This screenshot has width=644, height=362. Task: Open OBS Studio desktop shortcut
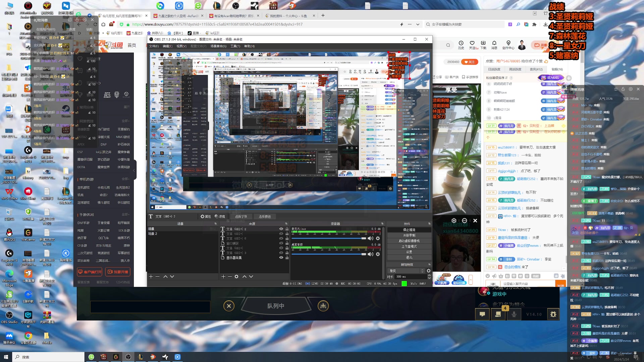tap(9, 317)
